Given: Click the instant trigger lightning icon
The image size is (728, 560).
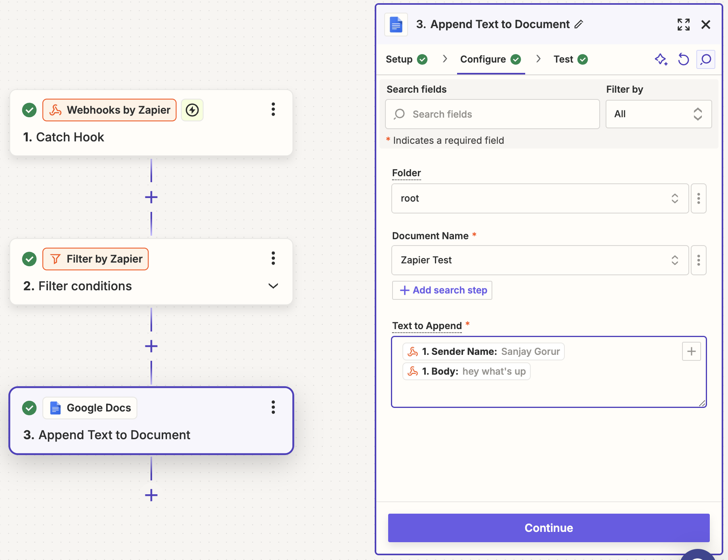Looking at the screenshot, I should click(192, 110).
